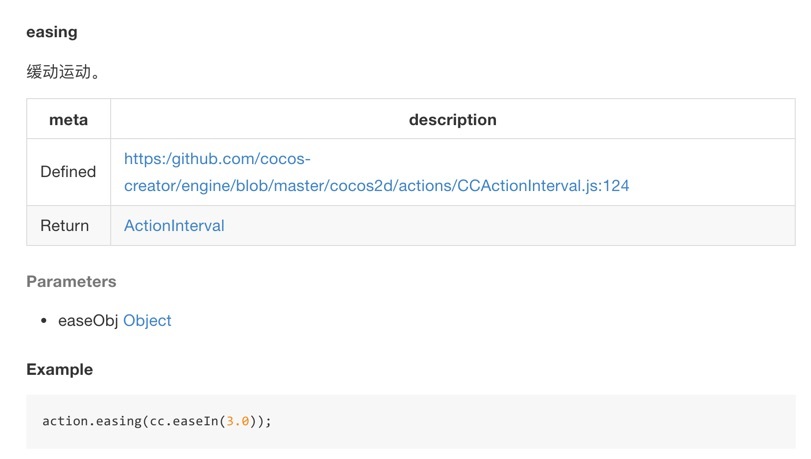Screen dimensions: 811x459
Task: Click the orange 3.0 value in code
Action: pos(237,421)
